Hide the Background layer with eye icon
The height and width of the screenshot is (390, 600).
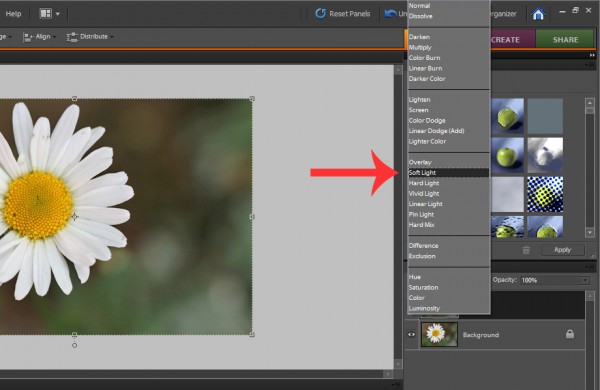click(411, 335)
